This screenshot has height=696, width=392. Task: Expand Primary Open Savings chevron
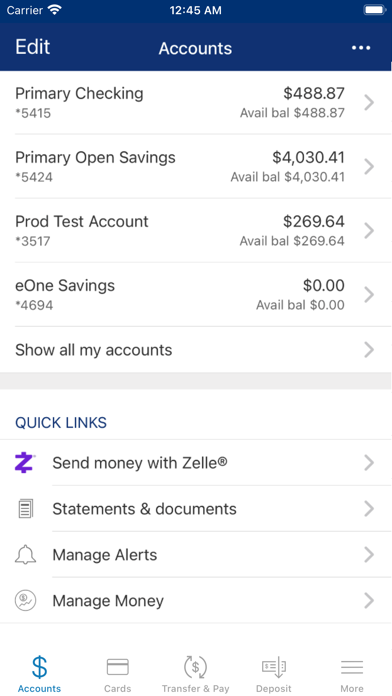(x=369, y=167)
